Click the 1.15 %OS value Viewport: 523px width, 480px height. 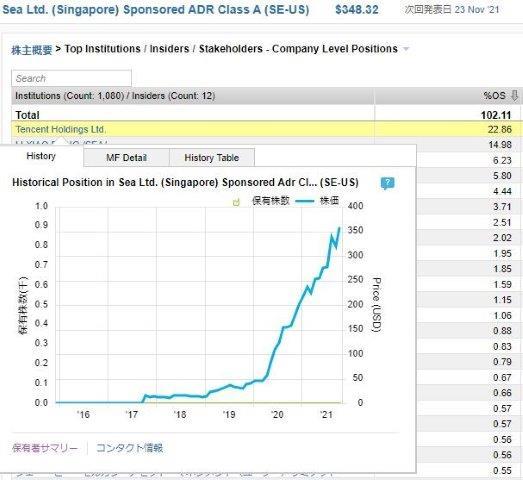click(x=502, y=300)
